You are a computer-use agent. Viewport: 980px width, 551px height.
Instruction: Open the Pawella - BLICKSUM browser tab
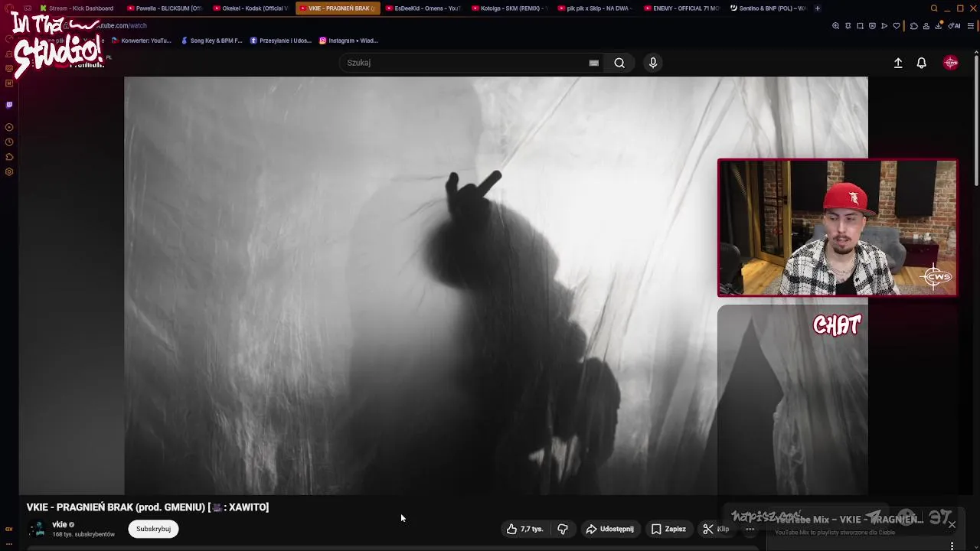(x=164, y=8)
